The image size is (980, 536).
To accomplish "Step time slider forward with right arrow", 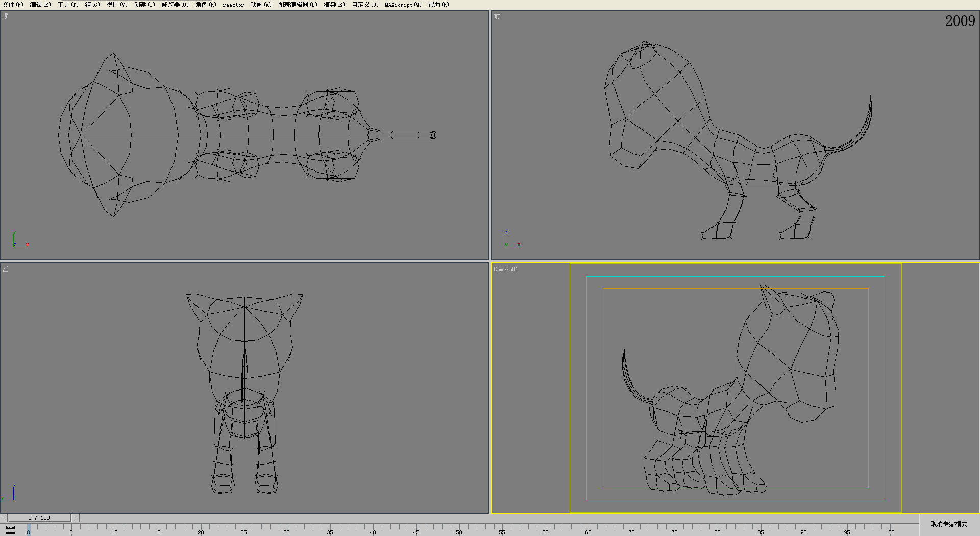I will 75,517.
